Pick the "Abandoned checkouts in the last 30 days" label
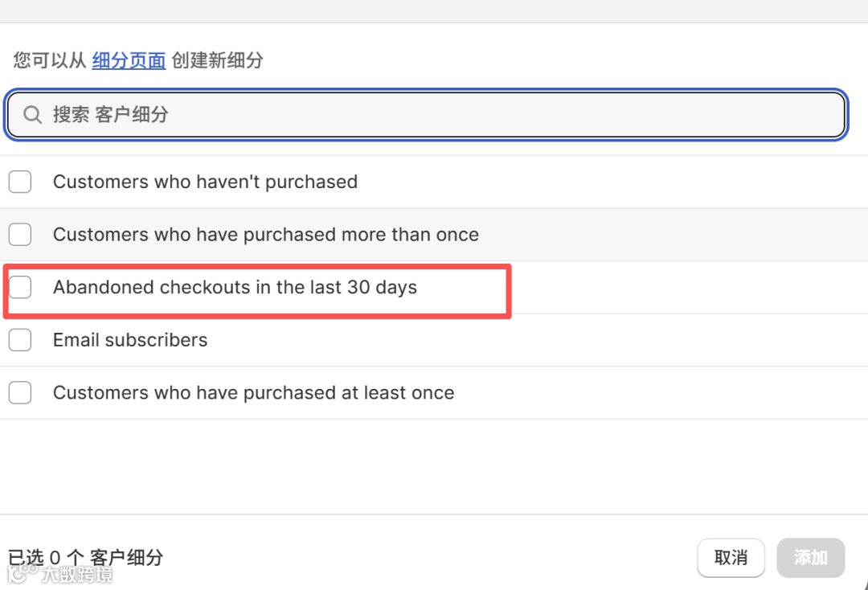This screenshot has height=590, width=868. [235, 287]
